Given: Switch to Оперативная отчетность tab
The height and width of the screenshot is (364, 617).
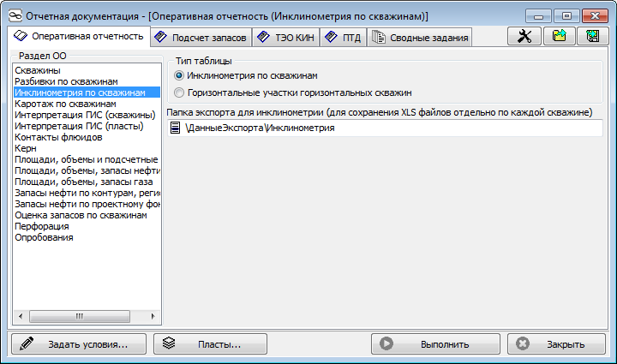Looking at the screenshot, I should 79,36.
